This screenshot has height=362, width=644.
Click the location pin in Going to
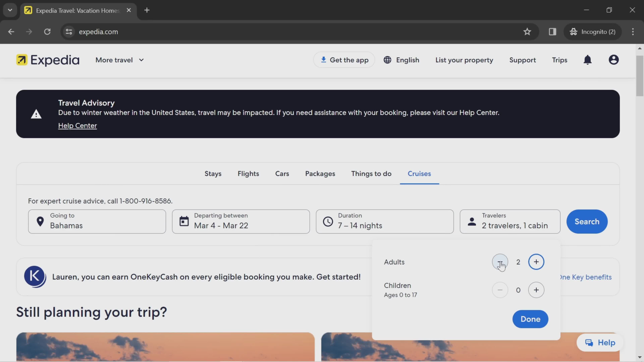40,222
